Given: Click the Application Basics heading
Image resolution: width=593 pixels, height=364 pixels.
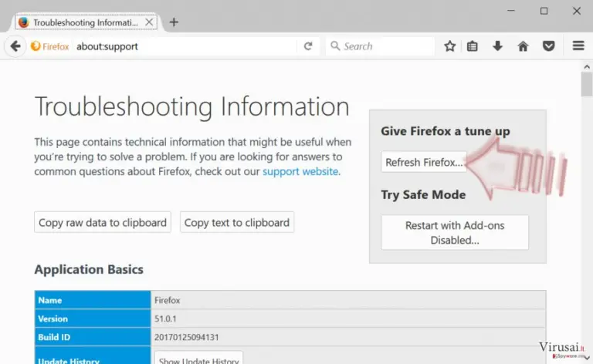Looking at the screenshot, I should tap(89, 269).
